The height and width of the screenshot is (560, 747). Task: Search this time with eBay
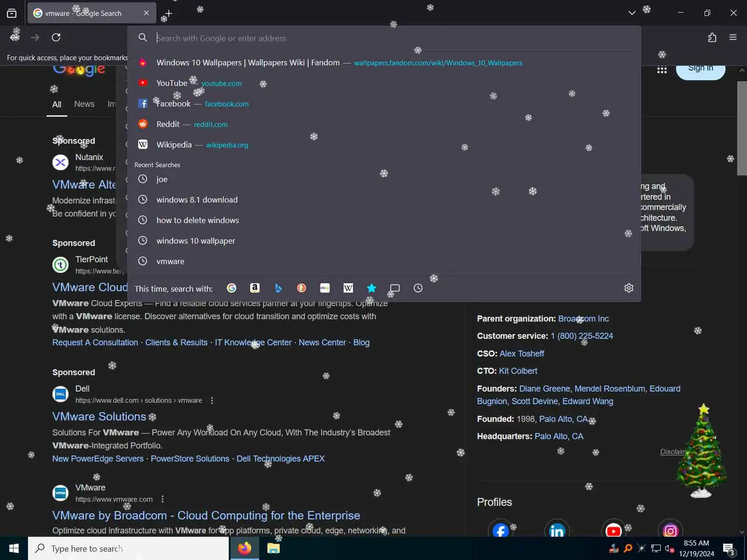tap(325, 288)
